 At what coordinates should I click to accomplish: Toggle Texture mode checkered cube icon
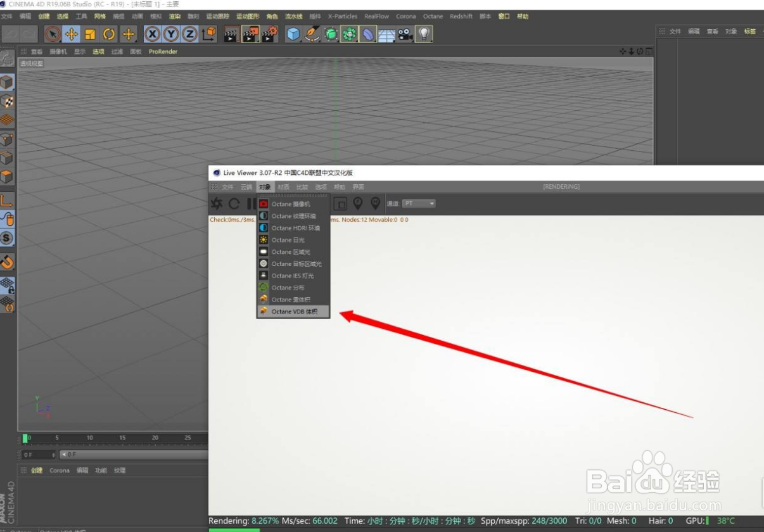coord(7,101)
